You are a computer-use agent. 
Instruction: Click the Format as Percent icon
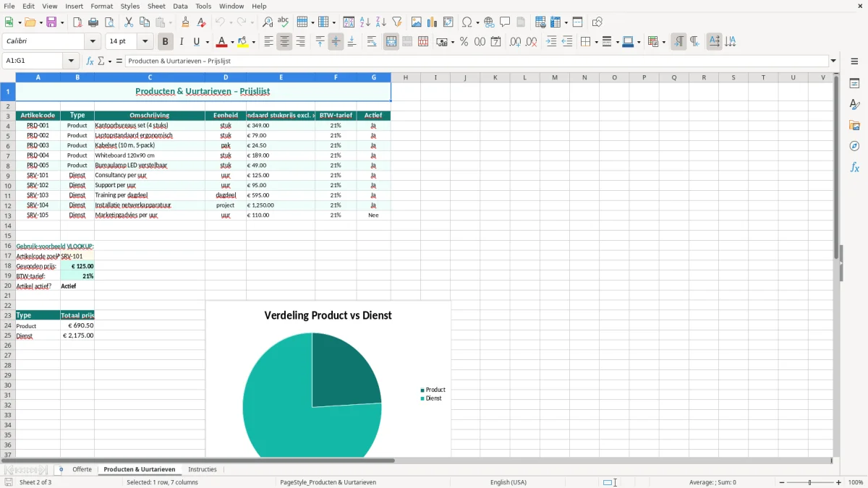pos(464,42)
